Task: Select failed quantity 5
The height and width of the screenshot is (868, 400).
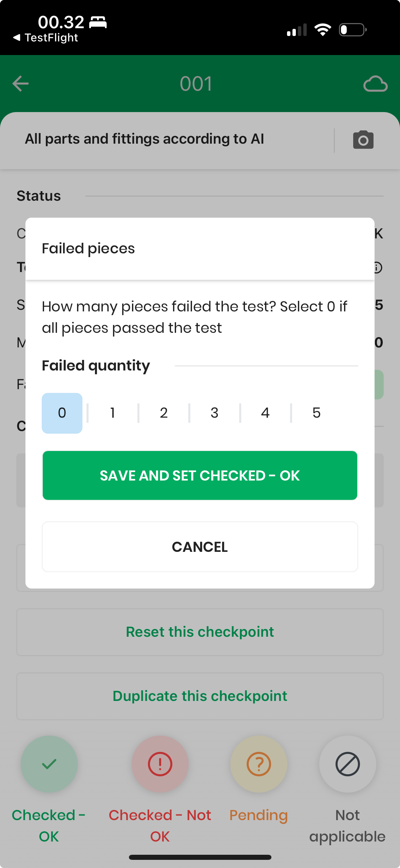Action: pos(316,413)
